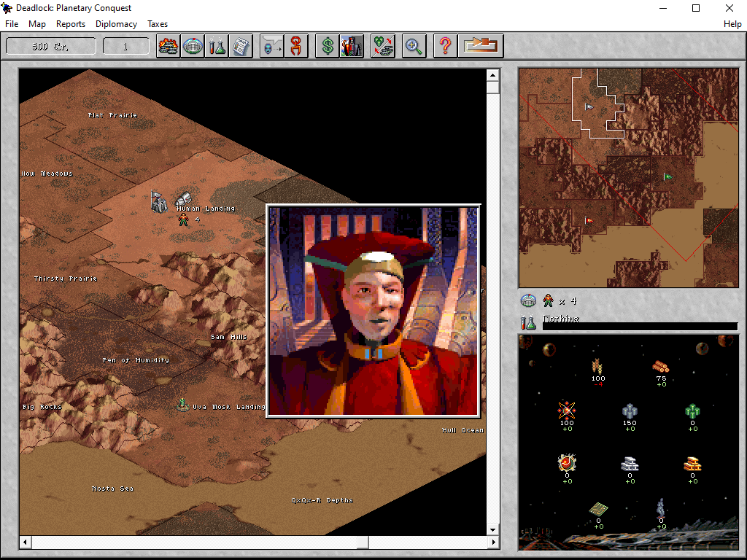This screenshot has height=560, width=747.
Task: Click the silver steel bars resource icon
Action: (x=630, y=464)
